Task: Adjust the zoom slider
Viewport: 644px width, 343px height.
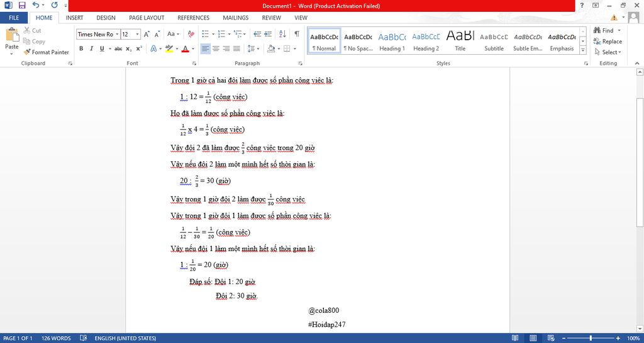Action: tap(591, 338)
